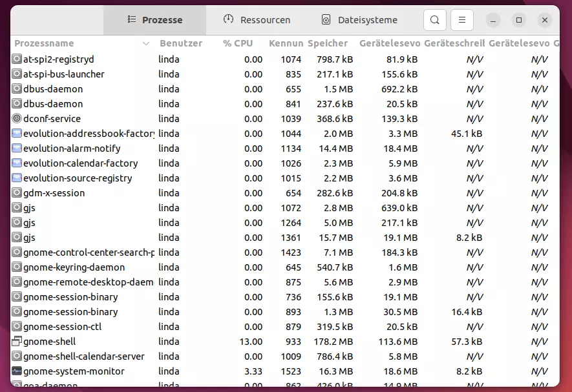Screen dimensions: 572x392
Task: Select the evolution-calendar-factory process name
Action: pos(81,163)
